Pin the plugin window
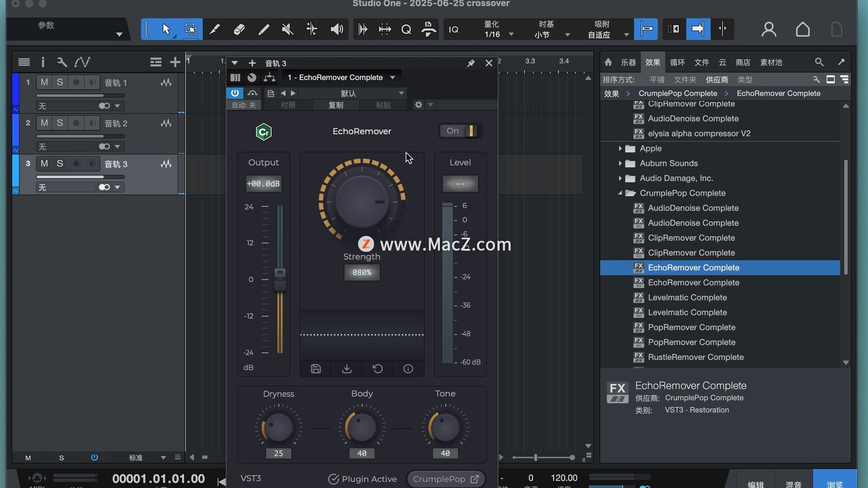The height and width of the screenshot is (488, 868). coord(471,63)
